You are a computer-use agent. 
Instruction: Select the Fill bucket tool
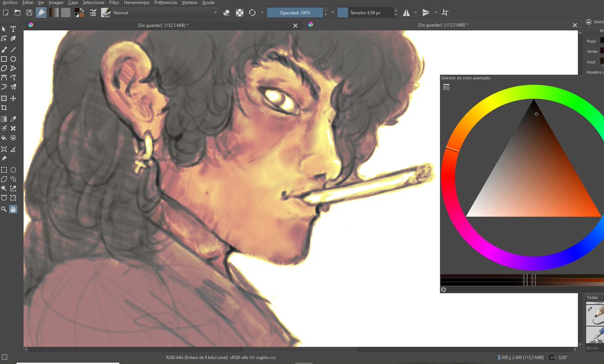(x=4, y=137)
